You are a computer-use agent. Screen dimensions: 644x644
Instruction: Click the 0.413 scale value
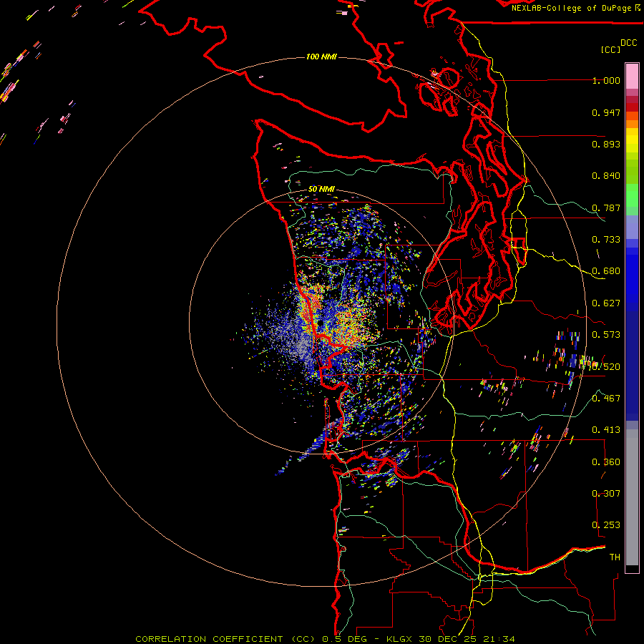point(606,430)
